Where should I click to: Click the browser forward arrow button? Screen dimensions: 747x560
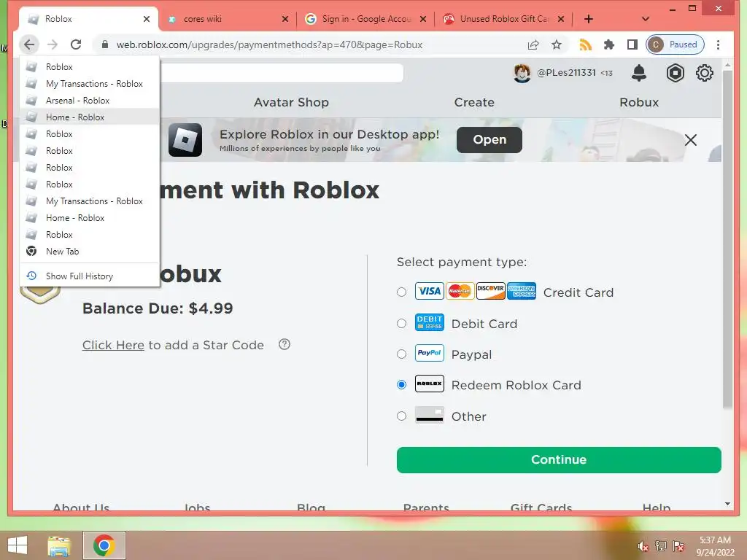click(53, 44)
